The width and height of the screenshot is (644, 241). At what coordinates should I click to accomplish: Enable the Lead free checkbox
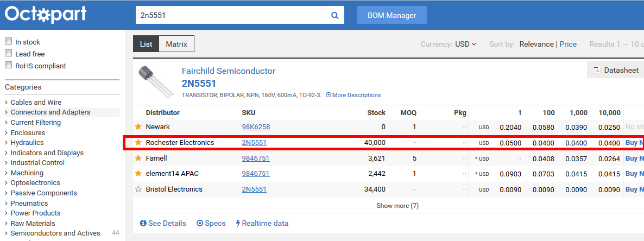8,53
